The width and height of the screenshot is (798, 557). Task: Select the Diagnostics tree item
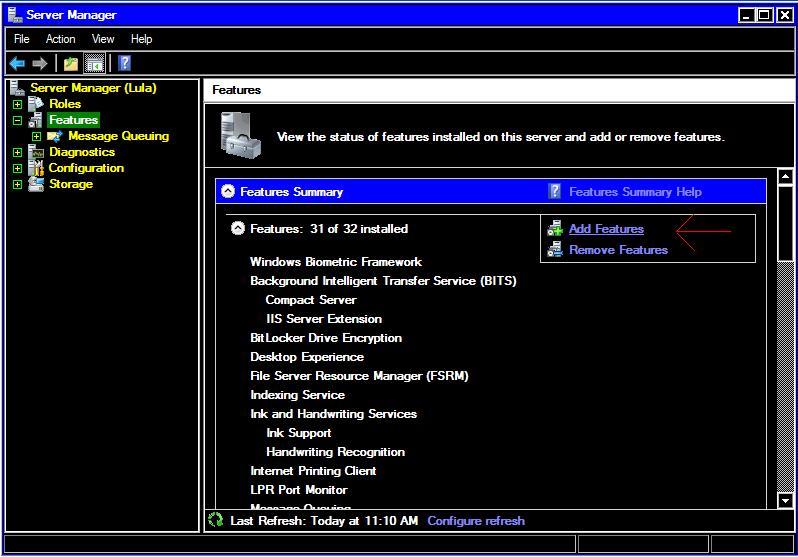click(x=82, y=152)
